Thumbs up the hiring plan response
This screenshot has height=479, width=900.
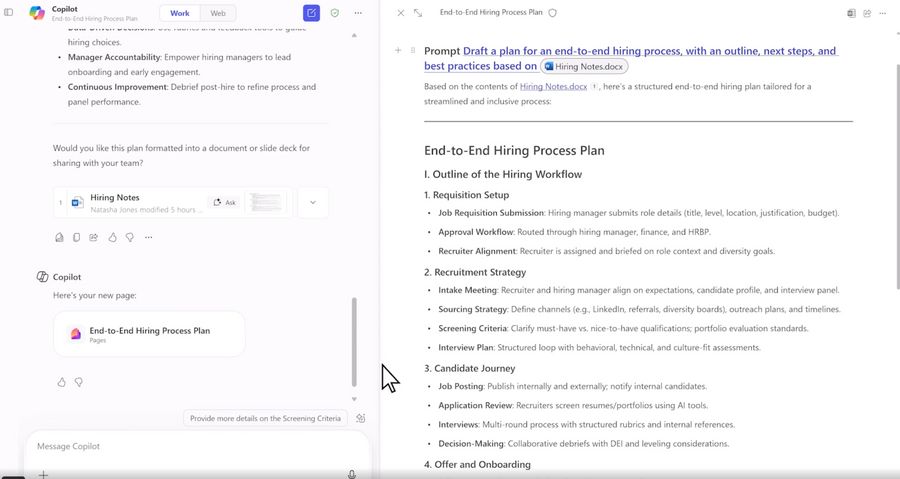[x=112, y=237]
